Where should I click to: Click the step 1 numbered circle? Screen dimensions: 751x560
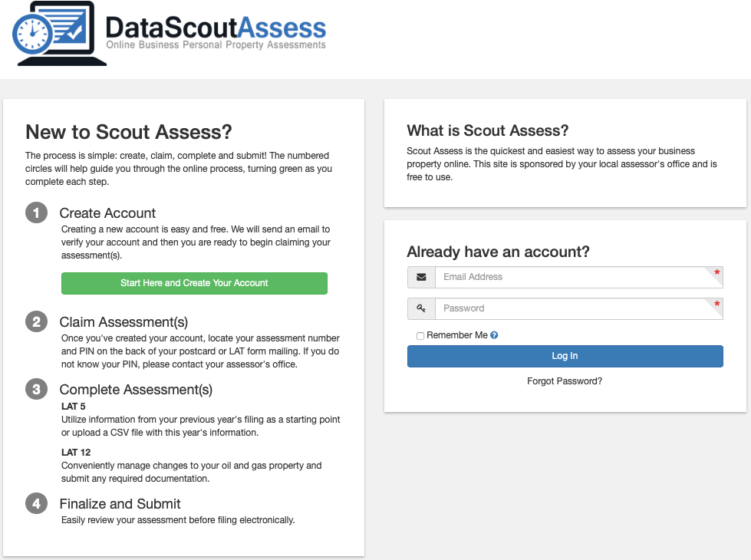pos(36,213)
